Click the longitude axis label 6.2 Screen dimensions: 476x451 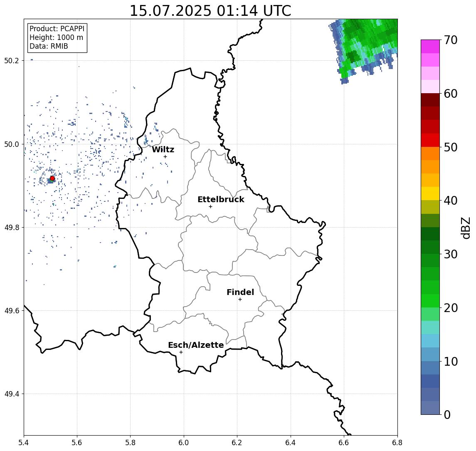pyautogui.click(x=237, y=443)
